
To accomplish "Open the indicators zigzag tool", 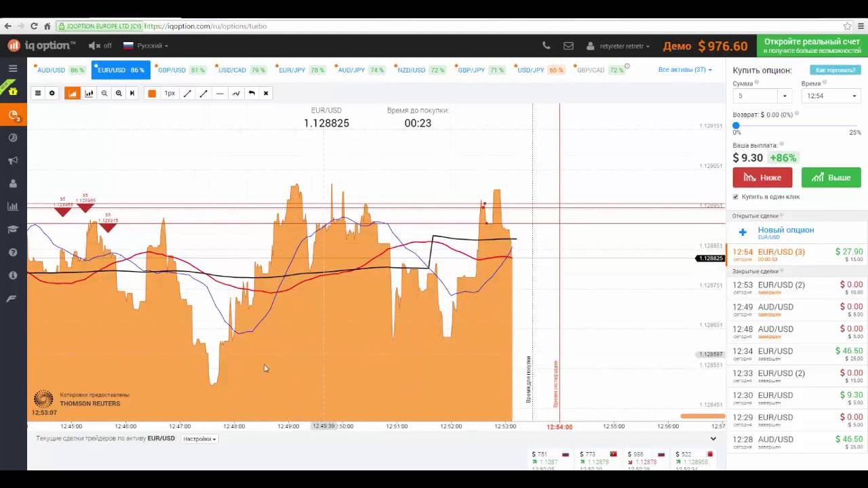I will point(236,94).
